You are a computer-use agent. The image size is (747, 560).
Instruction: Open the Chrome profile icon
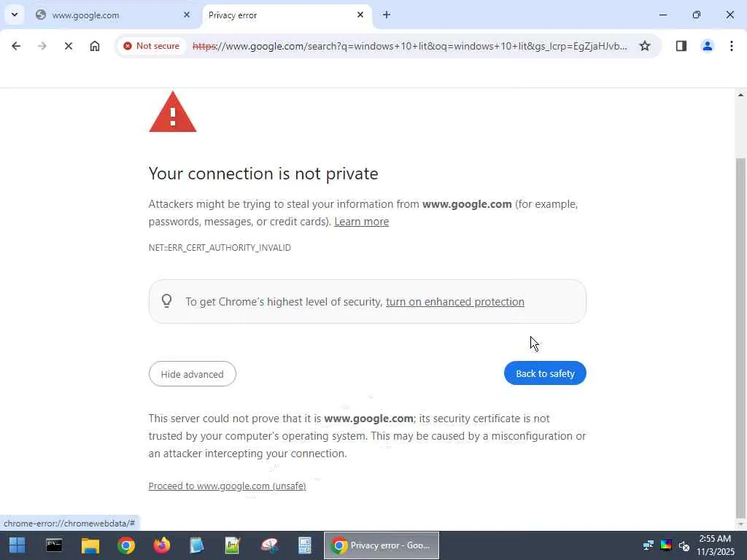pos(707,46)
